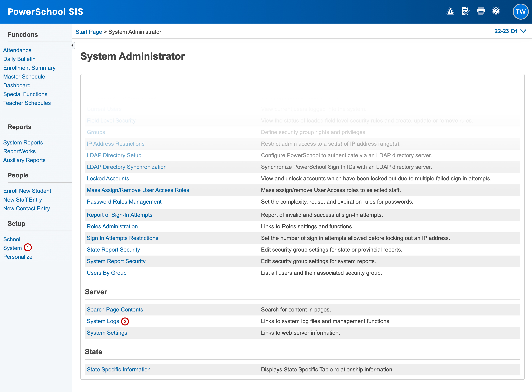The height and width of the screenshot is (392, 532).
Task: Open Groups security link
Action: [96, 132]
